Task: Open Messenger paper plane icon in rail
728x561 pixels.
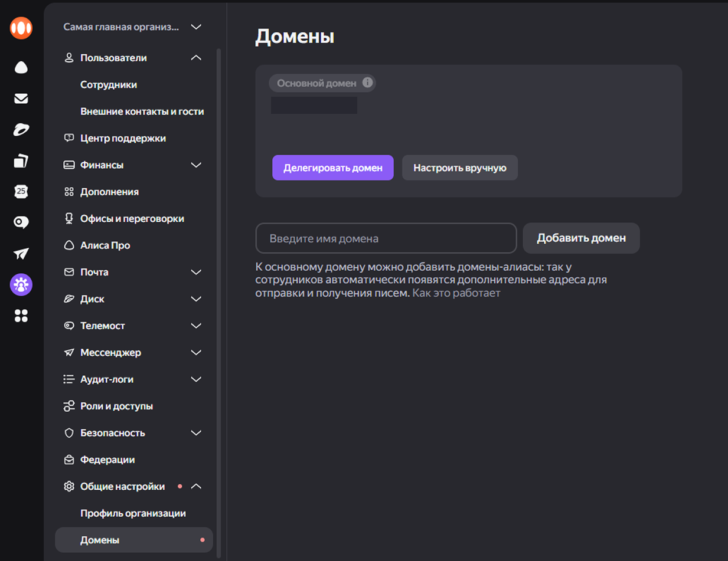Action: [21, 254]
